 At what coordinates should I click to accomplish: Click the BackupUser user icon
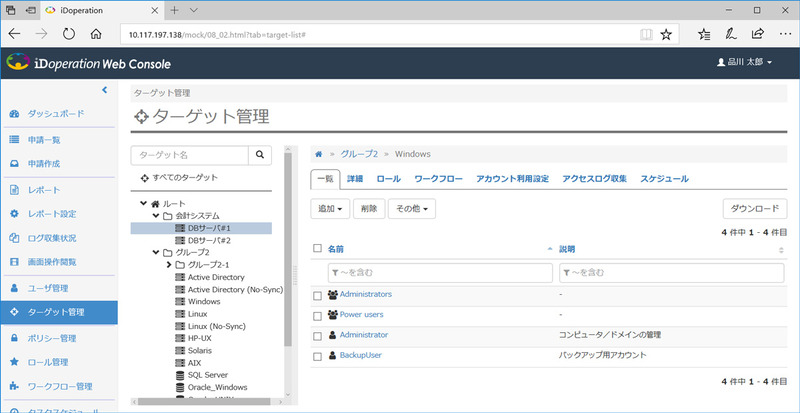333,355
